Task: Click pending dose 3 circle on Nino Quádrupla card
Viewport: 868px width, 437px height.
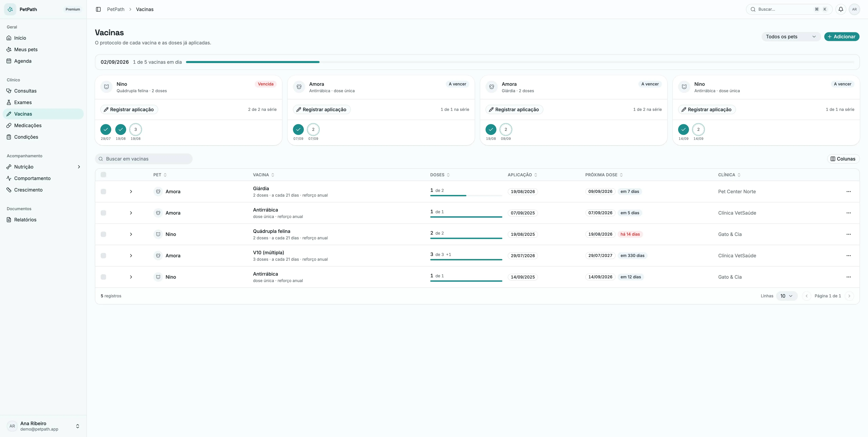Action: (135, 129)
